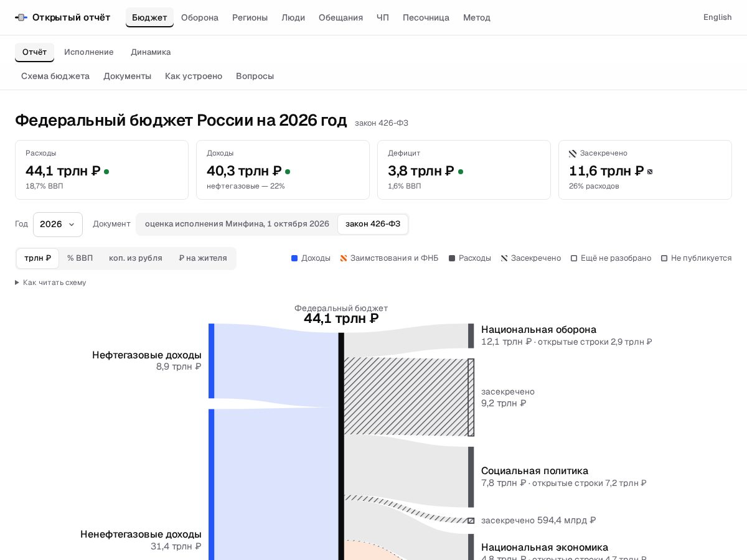Click the Федеральный бюджет 44,1 трлн ₽ center label
This screenshot has height=560, width=747.
(341, 314)
